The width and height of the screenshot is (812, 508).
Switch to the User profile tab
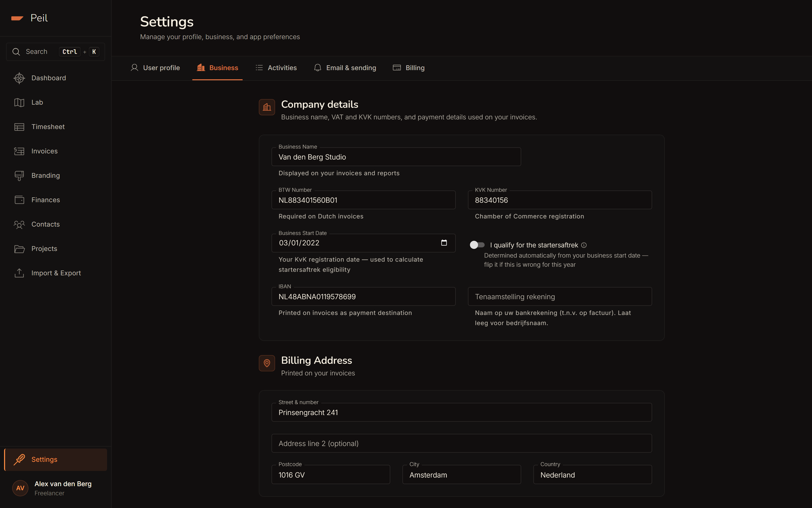tap(155, 68)
